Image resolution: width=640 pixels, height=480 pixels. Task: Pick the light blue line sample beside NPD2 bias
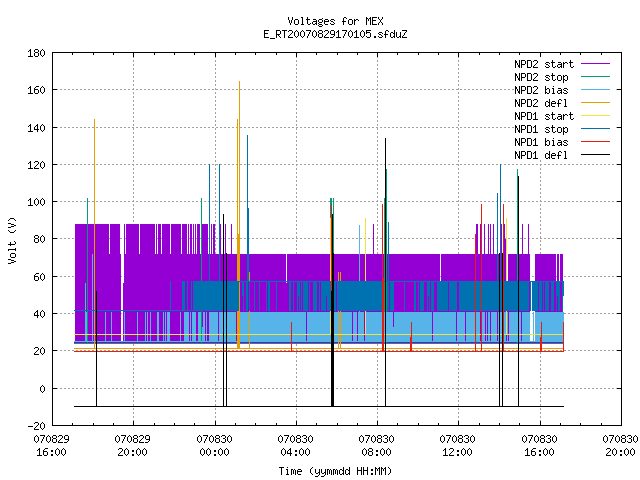pyautogui.click(x=595, y=89)
